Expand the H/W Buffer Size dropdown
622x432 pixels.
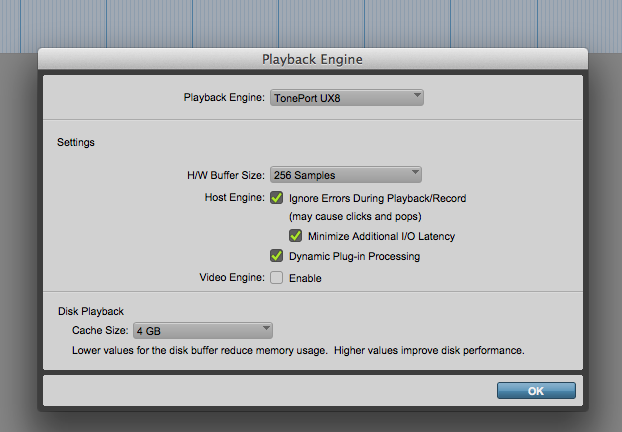346,174
